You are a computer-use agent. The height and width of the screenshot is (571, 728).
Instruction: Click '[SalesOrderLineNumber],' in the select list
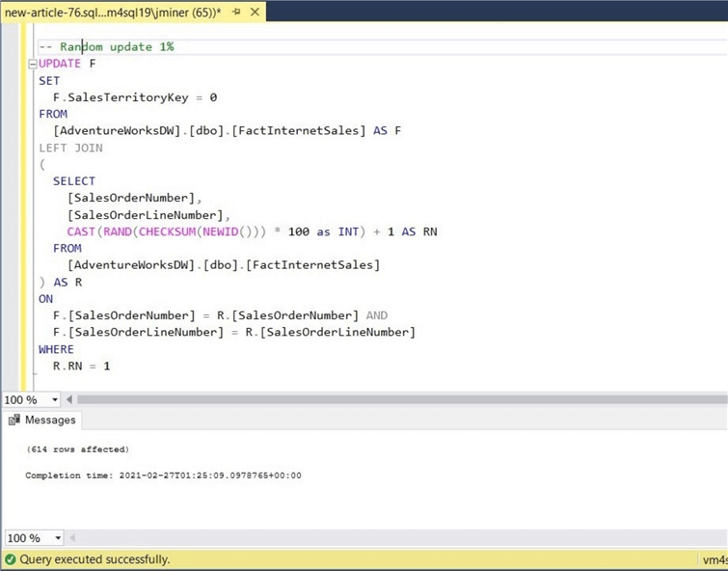tap(149, 215)
